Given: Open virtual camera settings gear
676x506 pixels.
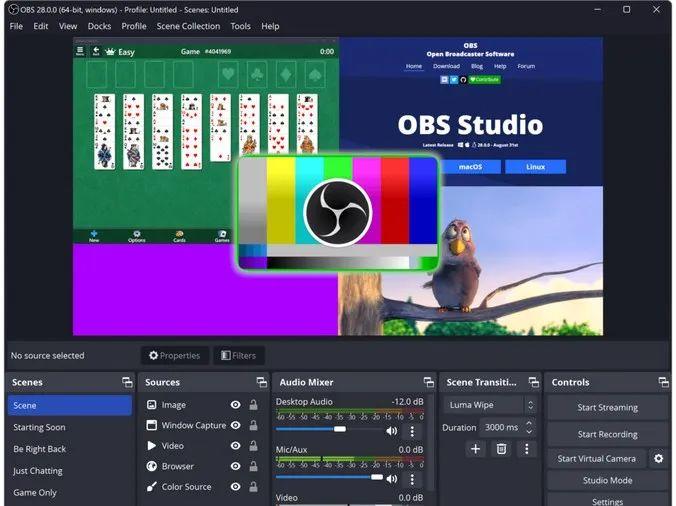Looking at the screenshot, I should tap(658, 458).
